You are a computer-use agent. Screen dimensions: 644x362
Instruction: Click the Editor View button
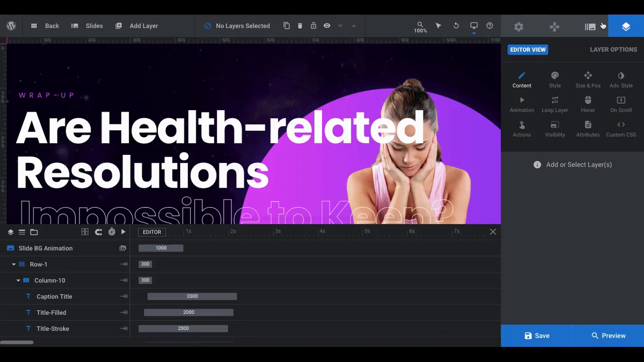(528, 50)
